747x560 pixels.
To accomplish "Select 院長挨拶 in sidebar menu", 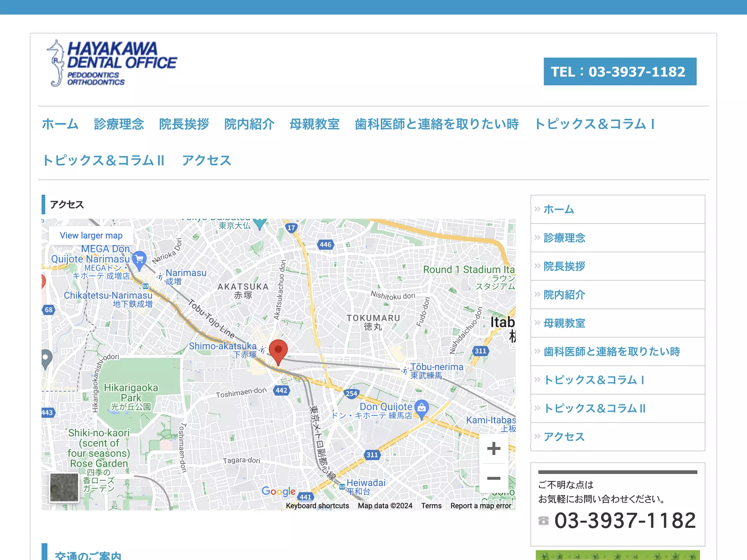I will click(x=618, y=266).
